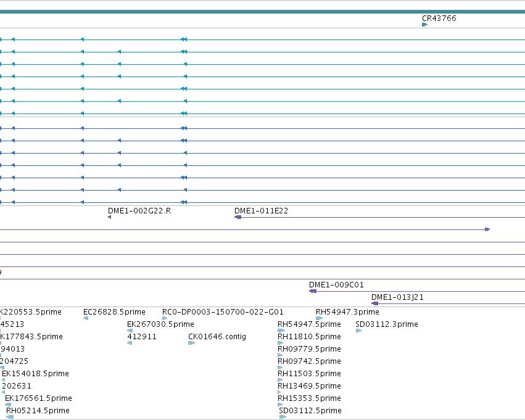Click the RH09779.5prime label

[309, 349]
